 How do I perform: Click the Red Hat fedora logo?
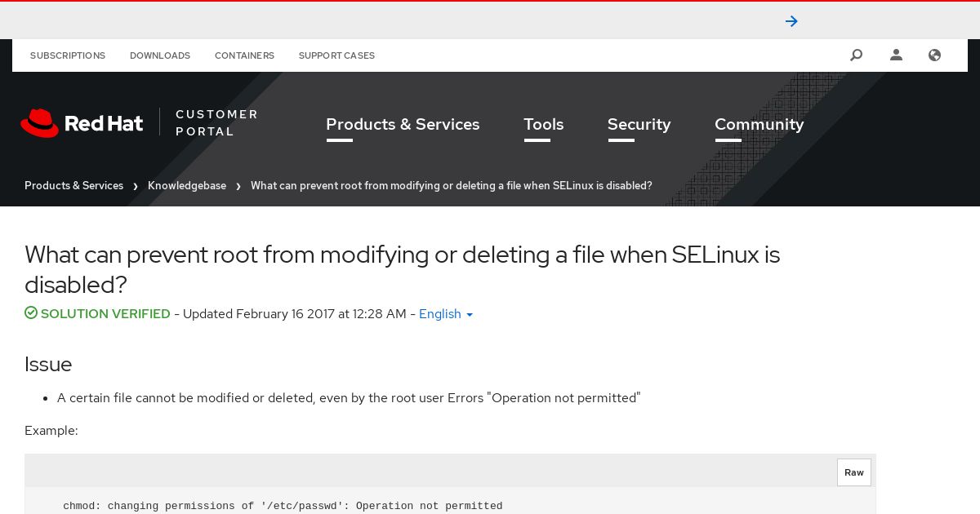[40, 123]
